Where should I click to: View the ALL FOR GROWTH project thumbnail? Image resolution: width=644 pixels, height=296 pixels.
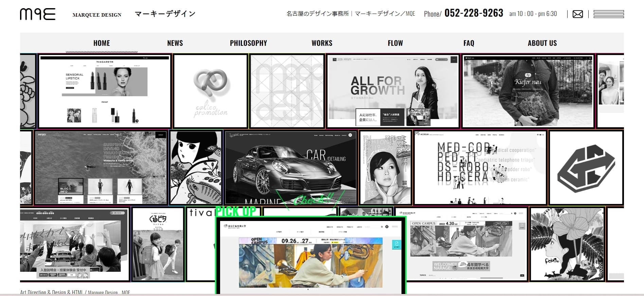pos(393,91)
